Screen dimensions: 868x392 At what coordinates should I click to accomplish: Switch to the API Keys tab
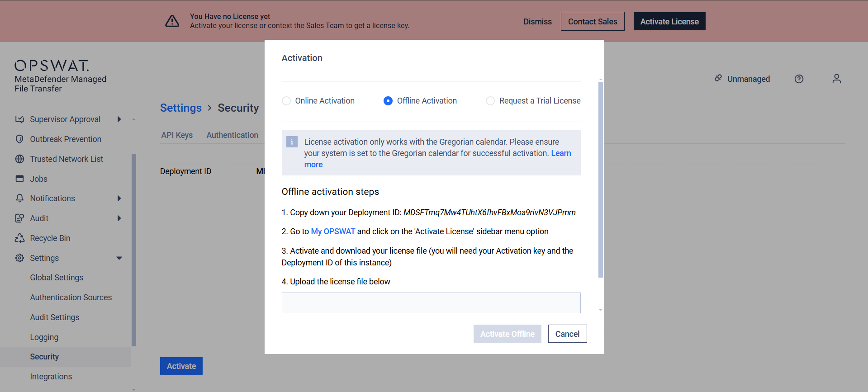click(177, 135)
